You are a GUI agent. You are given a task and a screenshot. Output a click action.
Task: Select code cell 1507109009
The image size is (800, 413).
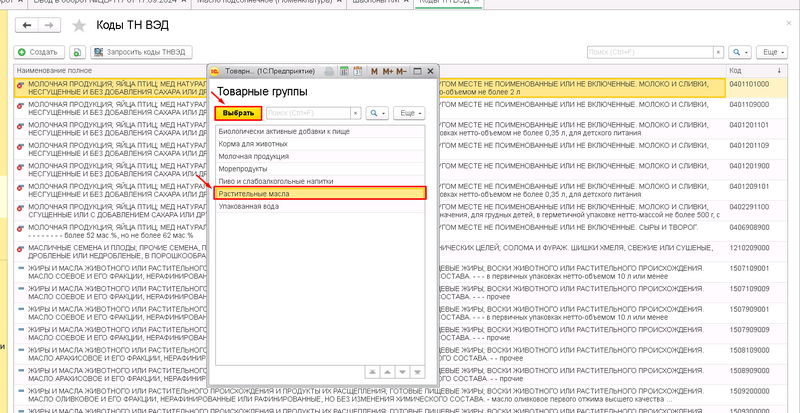pos(757,292)
